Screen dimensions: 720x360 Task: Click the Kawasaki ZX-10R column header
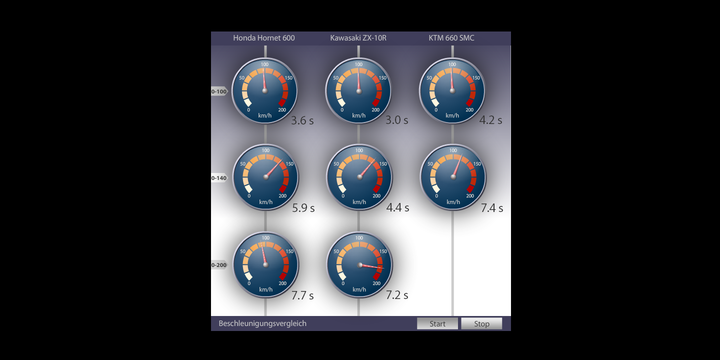tap(358, 38)
